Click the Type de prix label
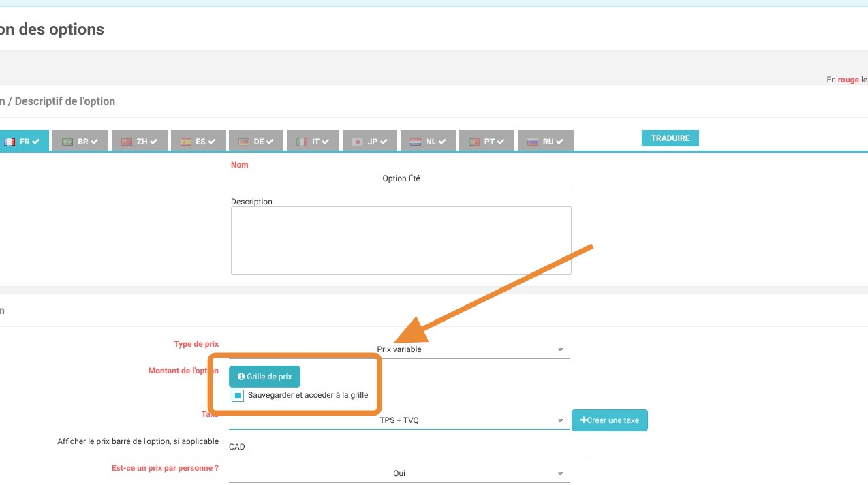Viewport: 868px width, 485px height. click(x=196, y=344)
